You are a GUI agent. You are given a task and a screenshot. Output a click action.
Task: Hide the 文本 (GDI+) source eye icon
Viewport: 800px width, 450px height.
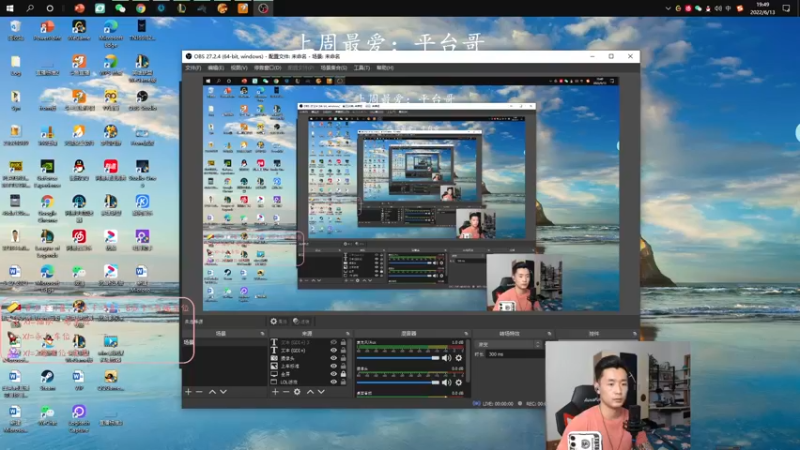click(334, 351)
